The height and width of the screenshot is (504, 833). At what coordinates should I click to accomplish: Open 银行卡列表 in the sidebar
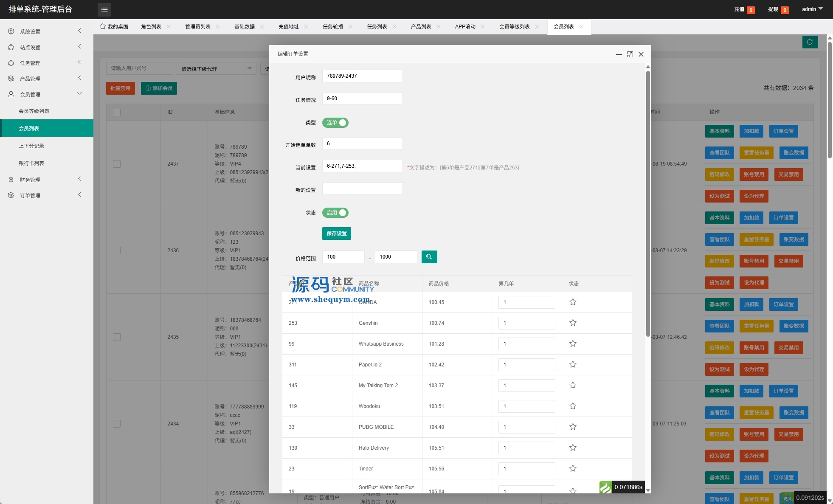tap(31, 163)
